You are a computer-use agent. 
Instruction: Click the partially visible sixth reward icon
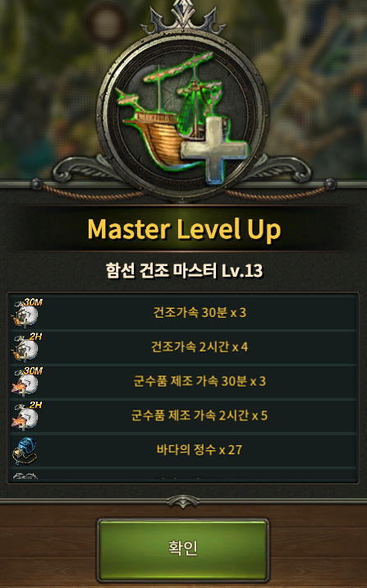[x=25, y=475]
